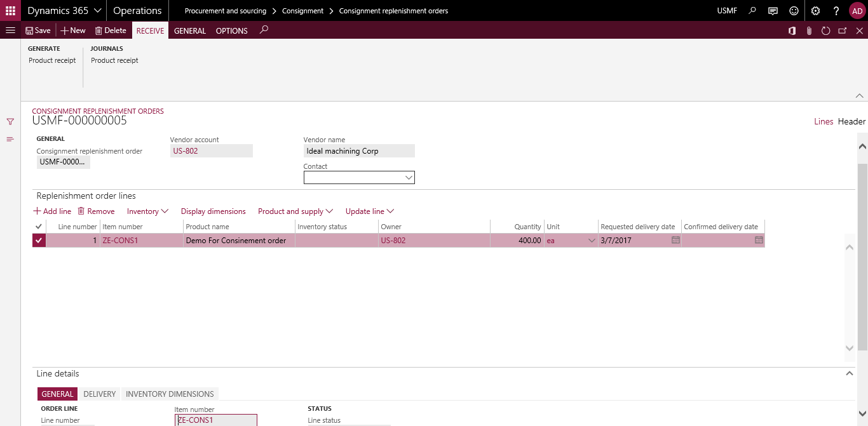Open the smiley feedback icon
Viewport: 868px width, 426px height.
[794, 10]
